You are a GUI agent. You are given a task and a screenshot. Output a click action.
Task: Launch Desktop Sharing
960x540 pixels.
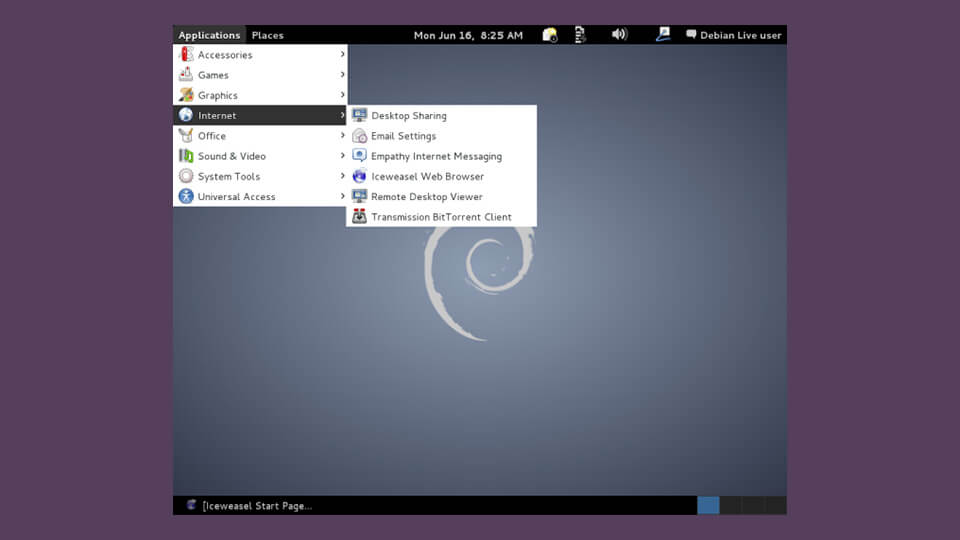[x=441, y=115]
